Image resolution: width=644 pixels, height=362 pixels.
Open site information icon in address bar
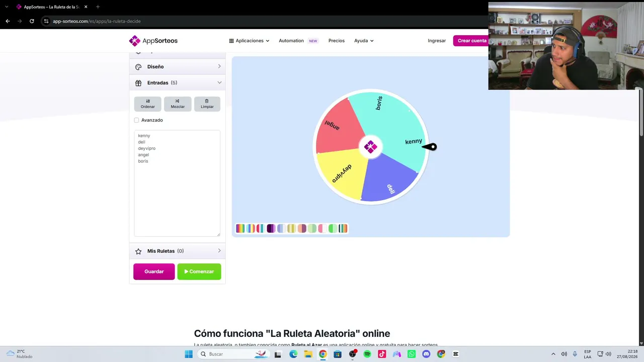[x=46, y=21]
